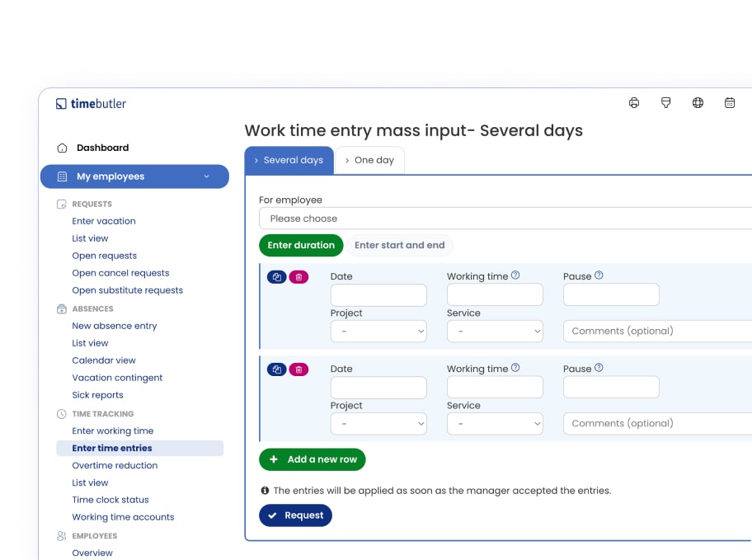
Task: Select the Enter duration mode
Action: (x=301, y=245)
